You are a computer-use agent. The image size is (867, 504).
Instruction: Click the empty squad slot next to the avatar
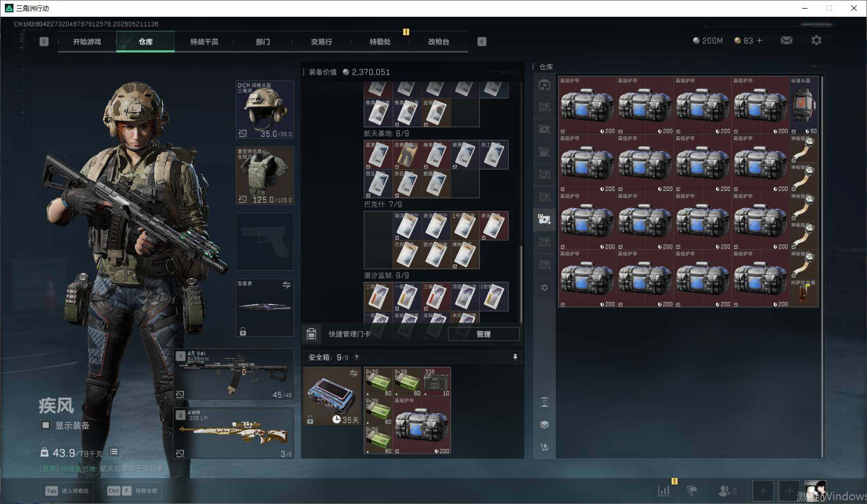(x=789, y=491)
